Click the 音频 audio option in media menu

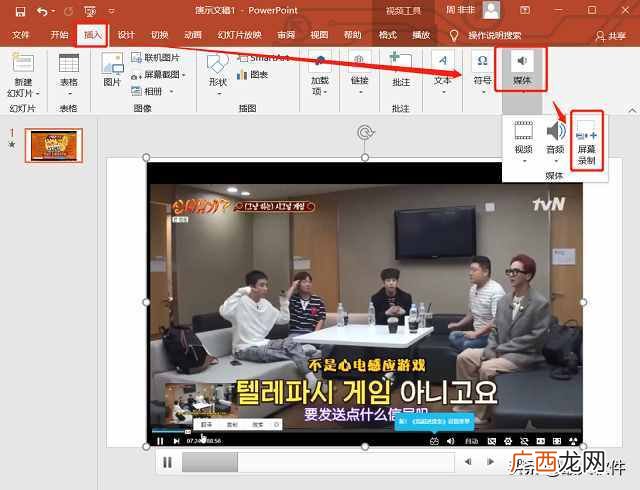click(x=556, y=142)
